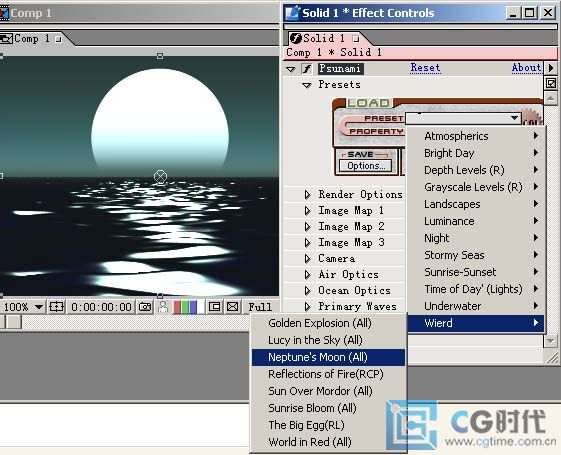Open the Luminance preset submenu
Viewport: 561px width, 455px height.
(x=476, y=221)
